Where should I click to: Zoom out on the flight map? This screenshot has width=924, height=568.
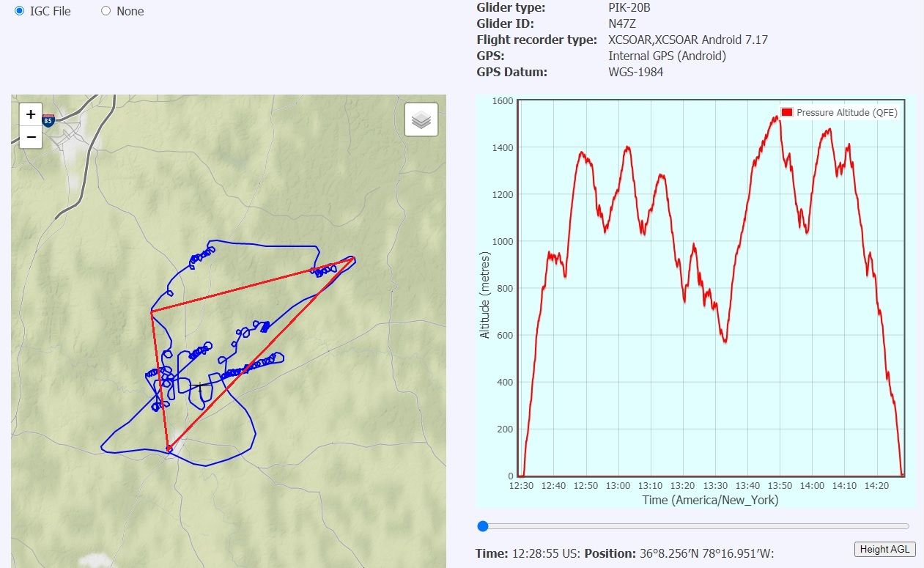31,137
